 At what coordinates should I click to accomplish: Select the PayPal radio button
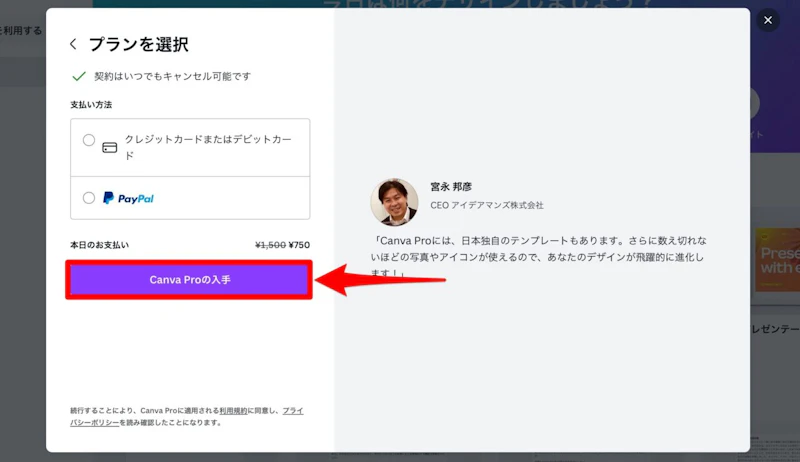coord(89,198)
